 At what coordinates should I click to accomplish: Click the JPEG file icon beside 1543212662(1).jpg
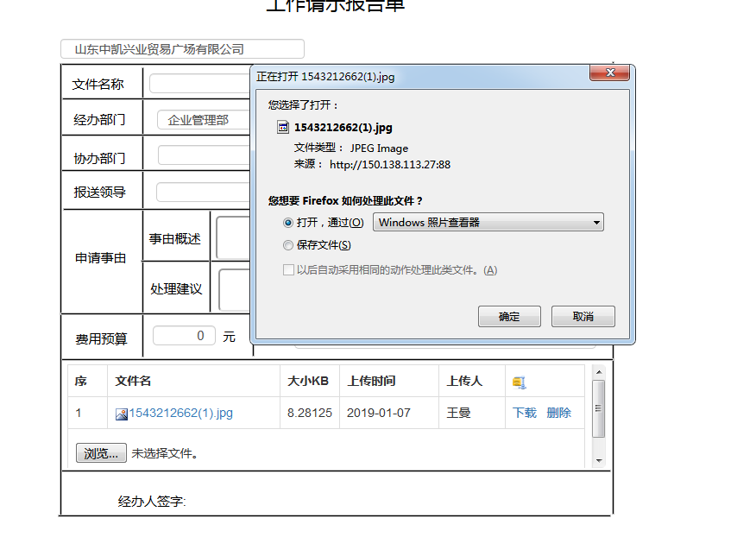point(282,127)
